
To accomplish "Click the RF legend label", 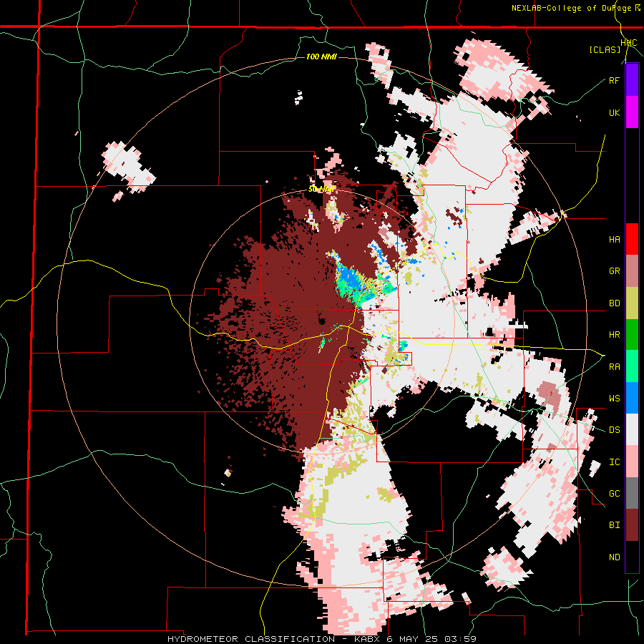I will click(x=614, y=80).
